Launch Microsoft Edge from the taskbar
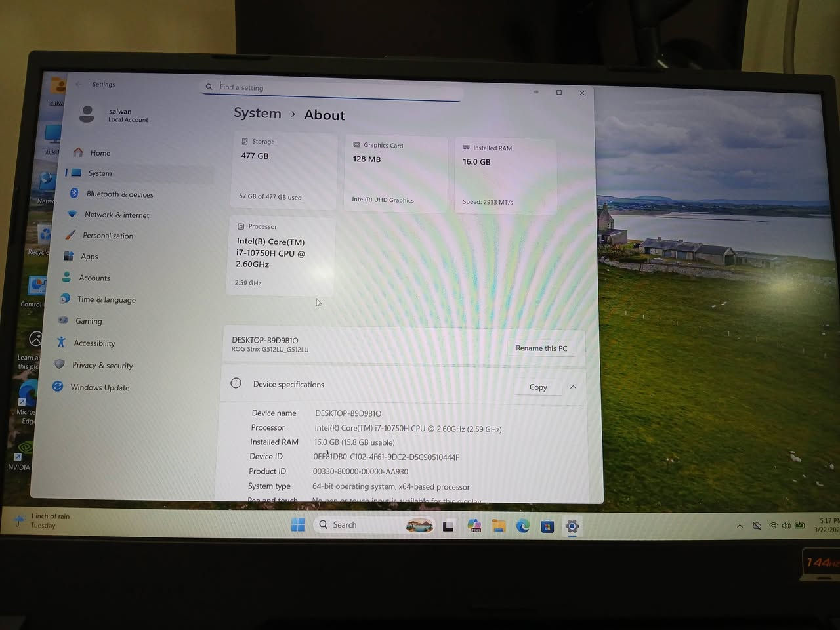The height and width of the screenshot is (630, 840). tap(523, 526)
